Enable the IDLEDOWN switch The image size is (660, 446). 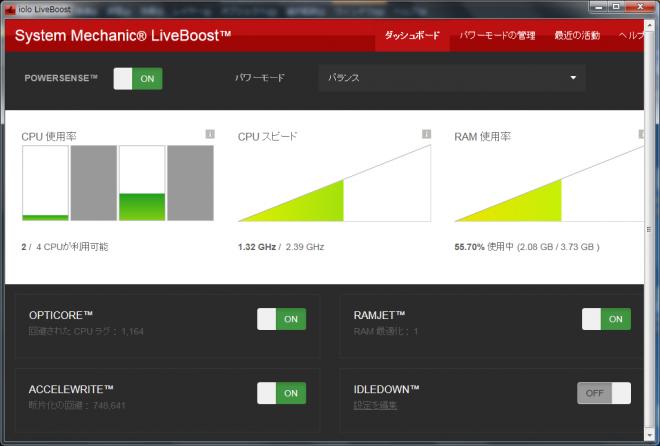click(x=604, y=393)
